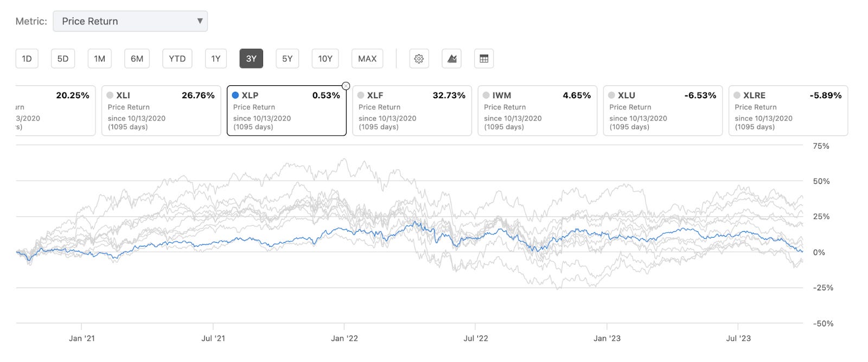Screen dimensions: 868x362
Task: Click the 0% y-axis label
Action: pos(819,252)
